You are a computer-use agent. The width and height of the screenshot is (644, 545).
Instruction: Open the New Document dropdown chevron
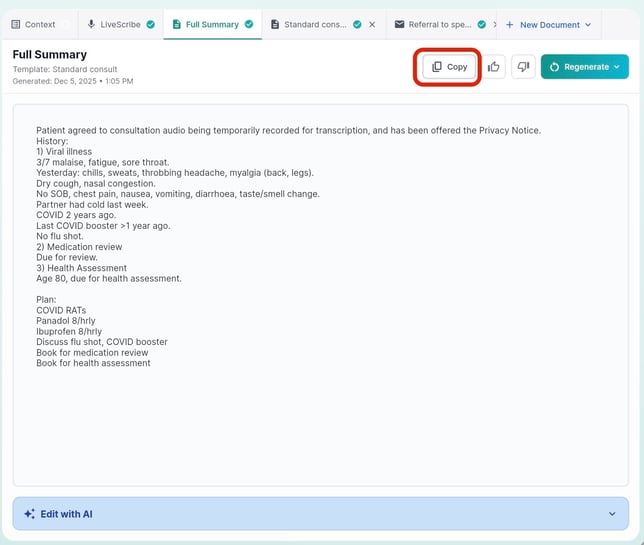[588, 24]
